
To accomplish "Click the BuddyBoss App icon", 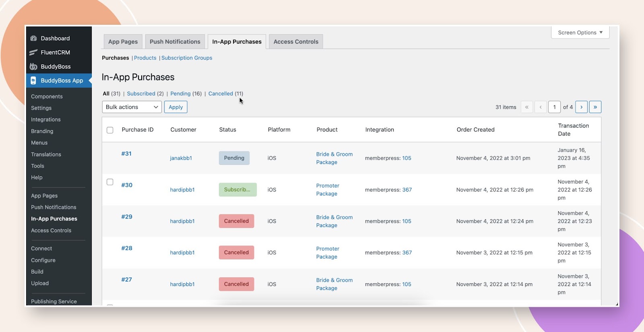I will point(34,80).
